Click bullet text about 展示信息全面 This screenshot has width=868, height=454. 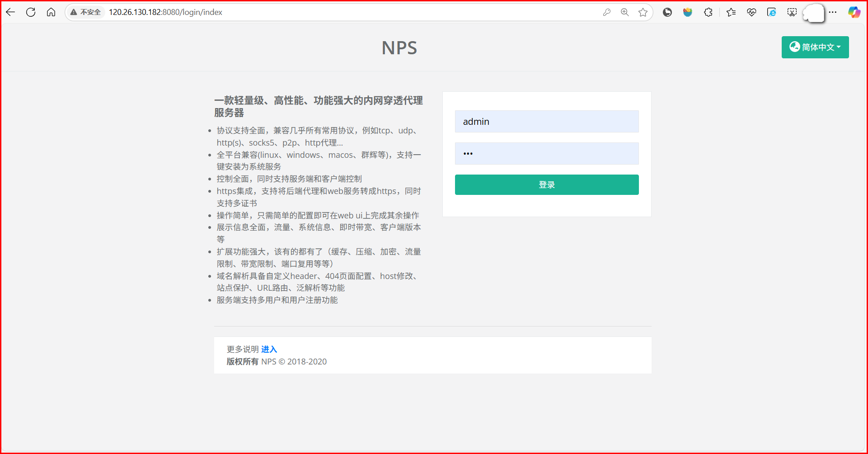click(x=319, y=233)
